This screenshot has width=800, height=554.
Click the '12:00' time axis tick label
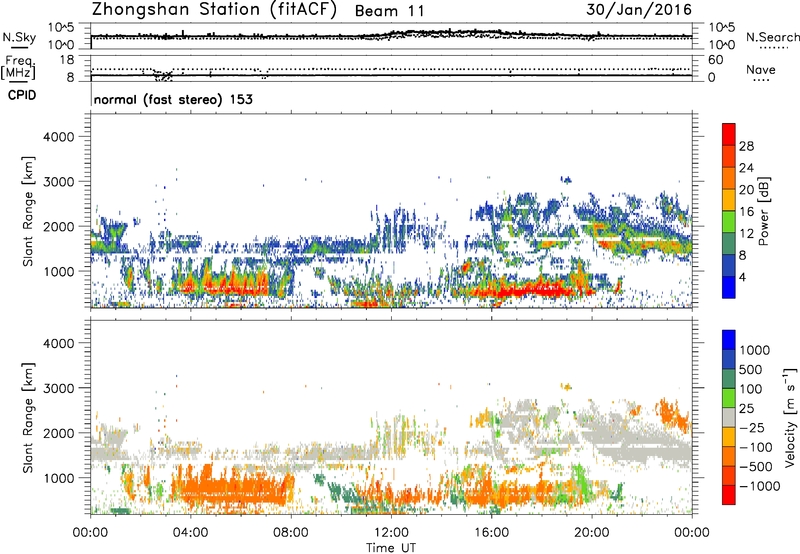tap(391, 533)
